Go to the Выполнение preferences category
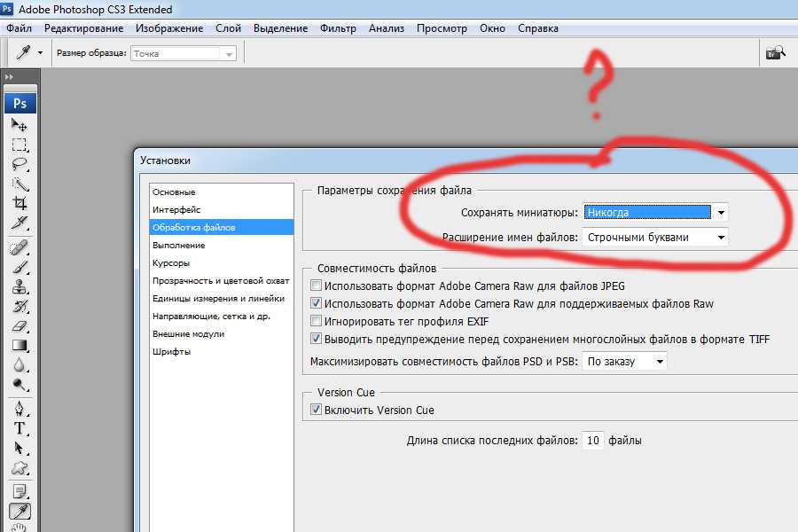 click(x=222, y=245)
